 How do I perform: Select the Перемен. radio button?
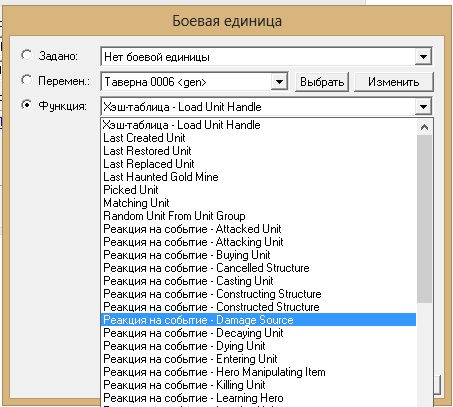tap(27, 80)
